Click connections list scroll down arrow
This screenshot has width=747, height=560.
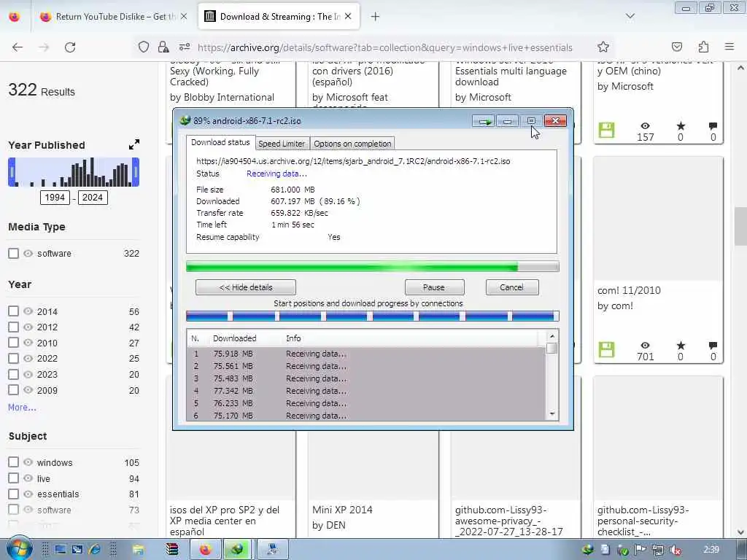click(x=552, y=414)
